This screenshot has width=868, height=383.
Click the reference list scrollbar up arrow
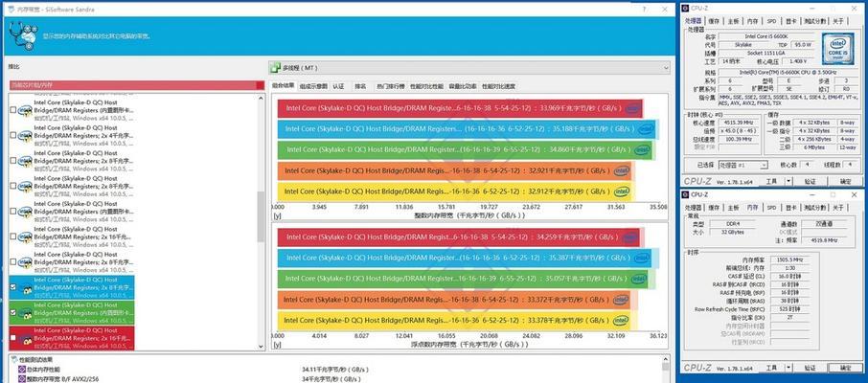click(x=262, y=98)
